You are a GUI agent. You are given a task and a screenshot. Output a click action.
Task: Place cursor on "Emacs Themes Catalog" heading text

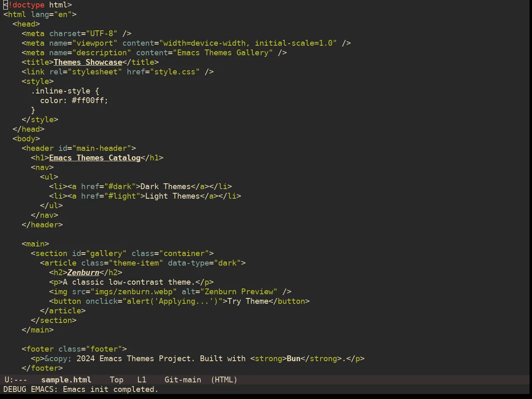point(95,158)
